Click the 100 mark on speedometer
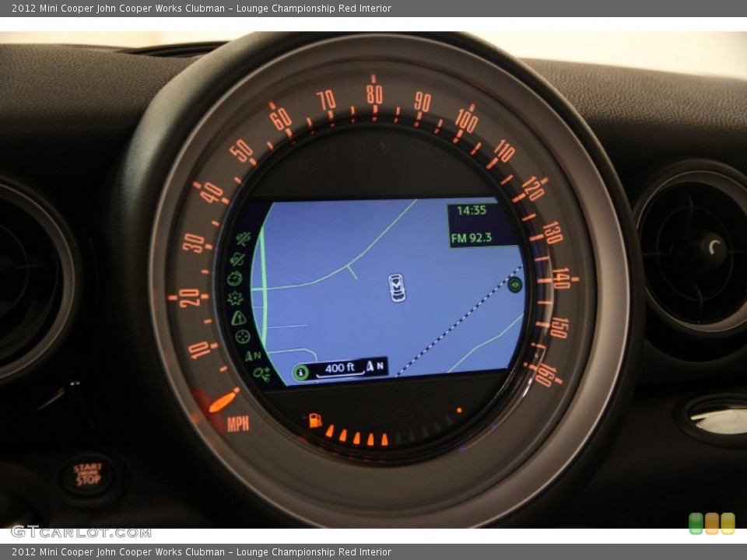The width and height of the screenshot is (747, 560). click(x=466, y=121)
